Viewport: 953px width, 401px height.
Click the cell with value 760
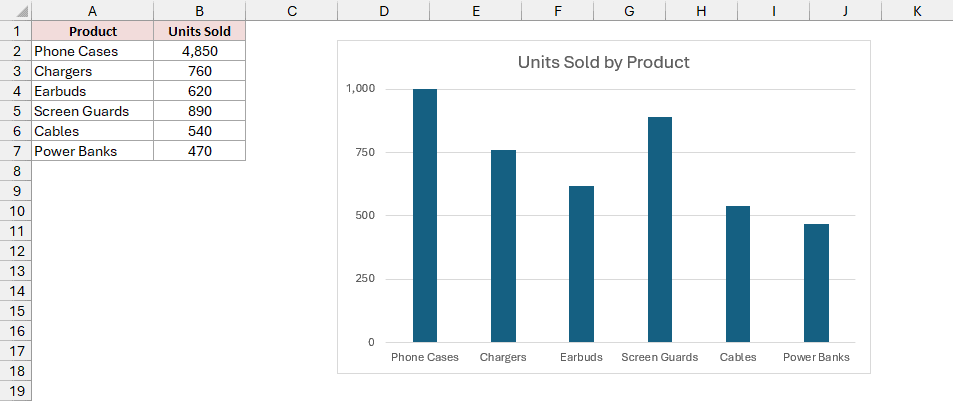click(x=199, y=71)
